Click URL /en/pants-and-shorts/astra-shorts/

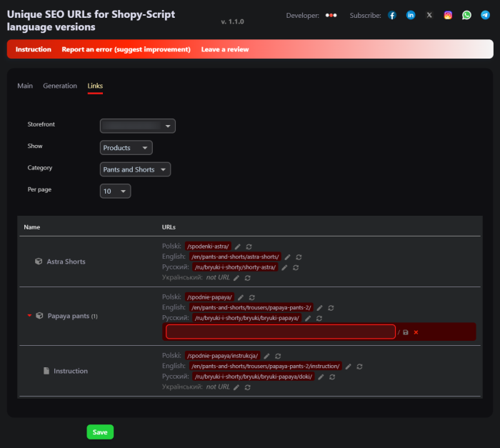pos(235,257)
